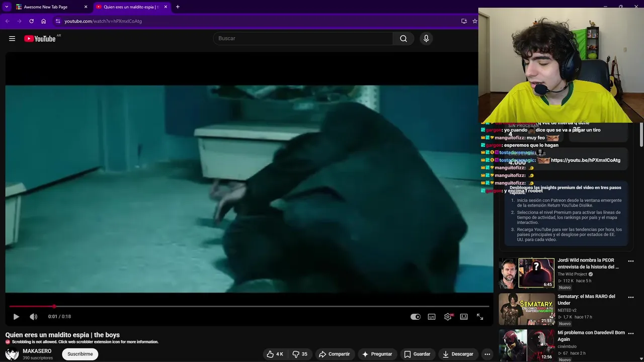Type in the Buscar search field
This screenshot has width=644, height=362.
coord(303,39)
